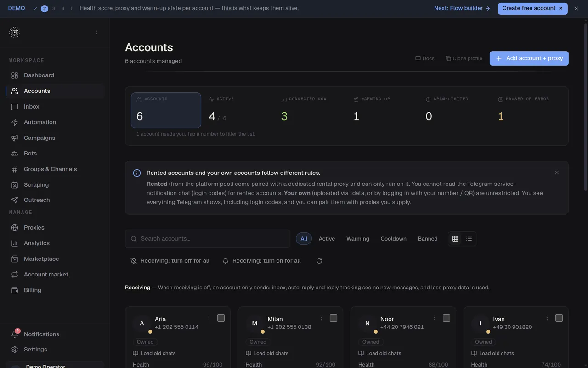The width and height of the screenshot is (588, 368).
Task: Open Settings gear icon
Action: (x=15, y=350)
